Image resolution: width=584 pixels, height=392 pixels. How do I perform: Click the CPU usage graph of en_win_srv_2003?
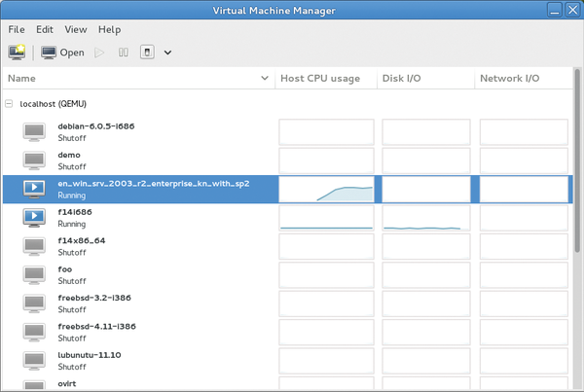[x=326, y=189]
